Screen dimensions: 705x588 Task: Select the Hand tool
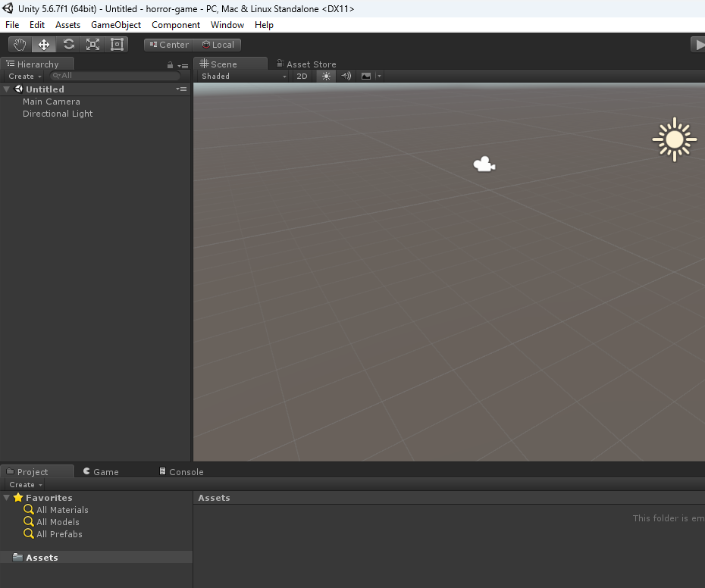[20, 45]
